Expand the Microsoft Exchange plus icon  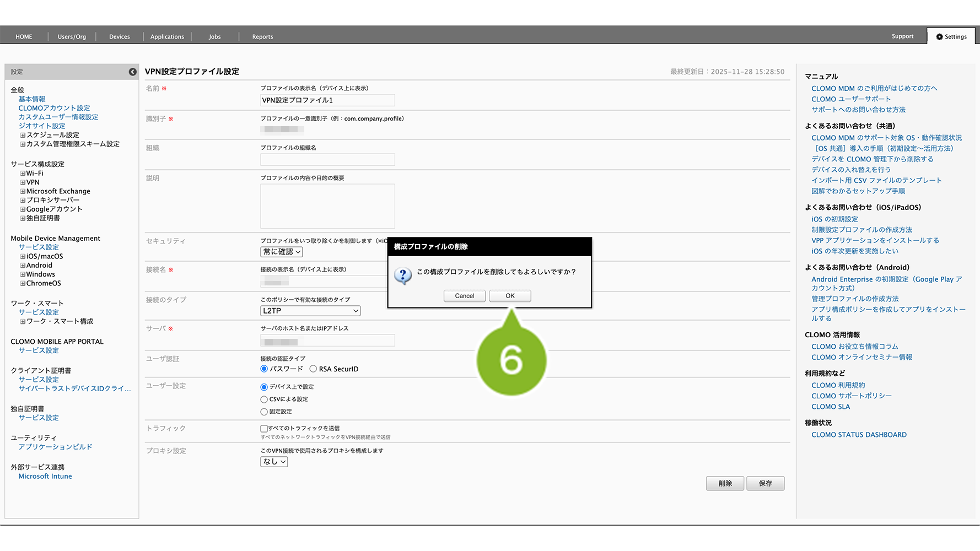point(23,192)
